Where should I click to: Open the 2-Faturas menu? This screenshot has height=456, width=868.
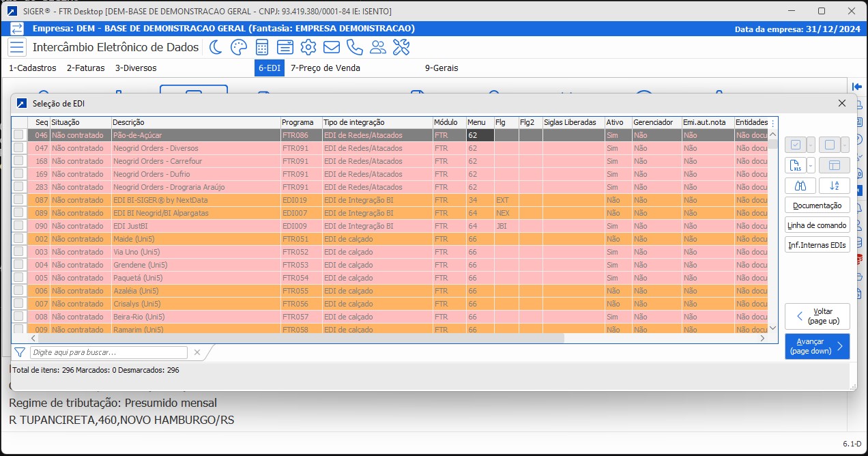85,68
